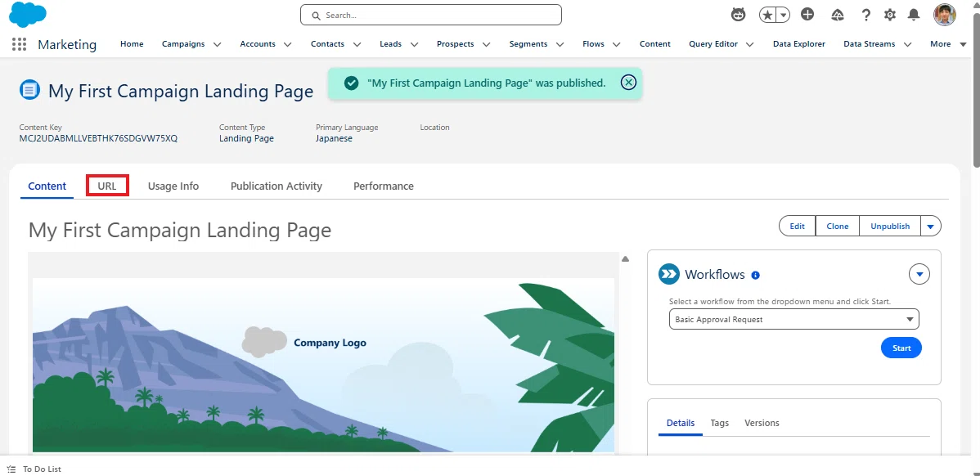Image resolution: width=980 pixels, height=476 pixels.
Task: Click the Salesforce cloud logo
Action: pos(28,15)
